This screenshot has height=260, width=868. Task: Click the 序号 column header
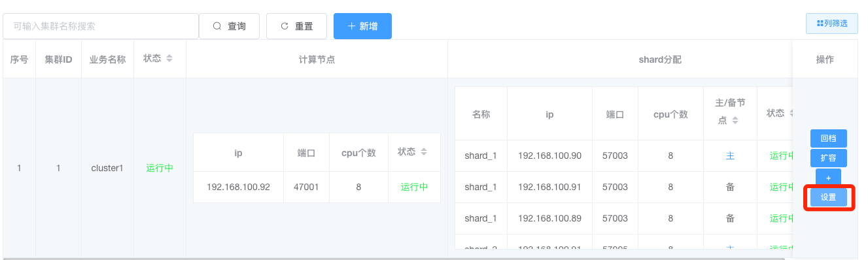[19, 59]
